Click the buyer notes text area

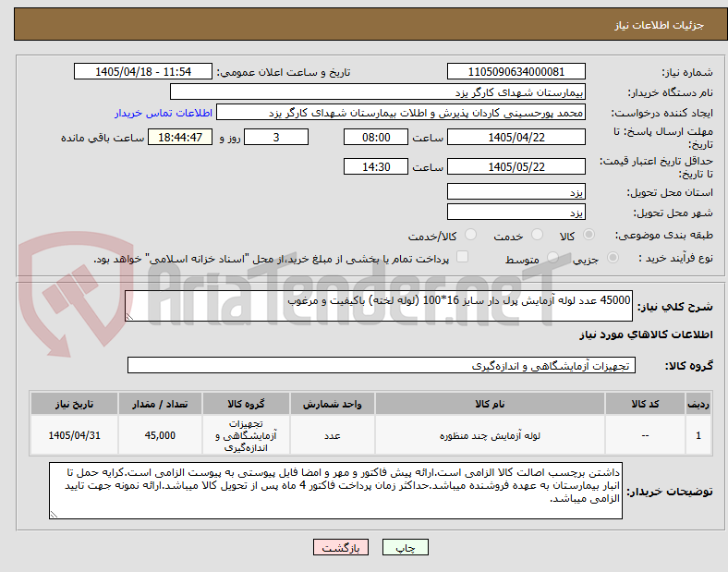coord(335,491)
